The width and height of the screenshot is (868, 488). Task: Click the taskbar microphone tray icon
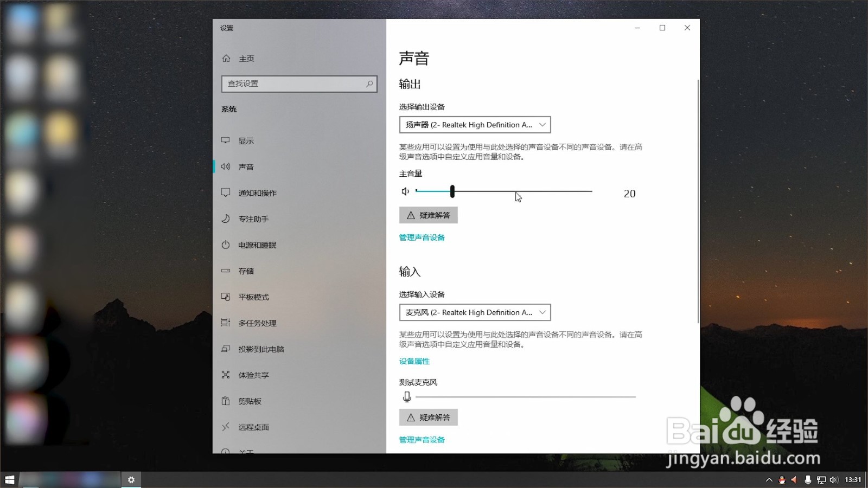808,480
